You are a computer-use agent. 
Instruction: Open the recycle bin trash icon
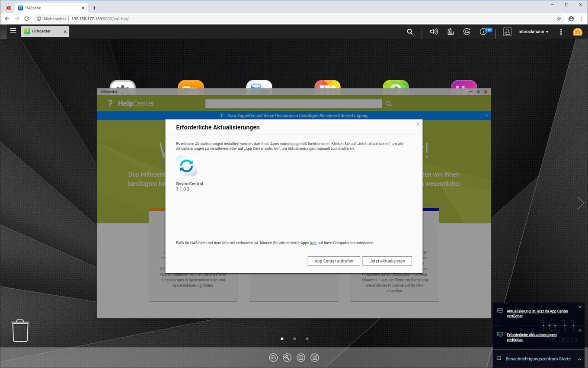[20, 331]
